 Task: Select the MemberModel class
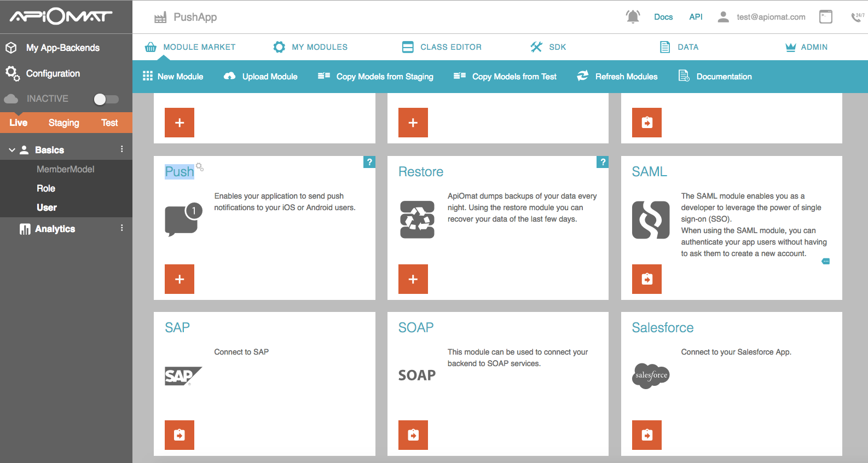[x=66, y=169]
